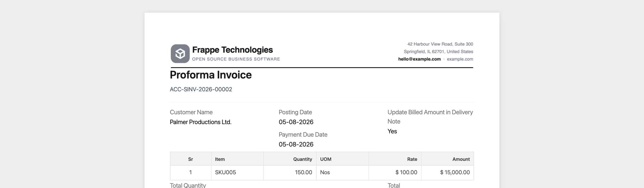Click the Amount column header
This screenshot has width=644, height=188.
(448, 159)
